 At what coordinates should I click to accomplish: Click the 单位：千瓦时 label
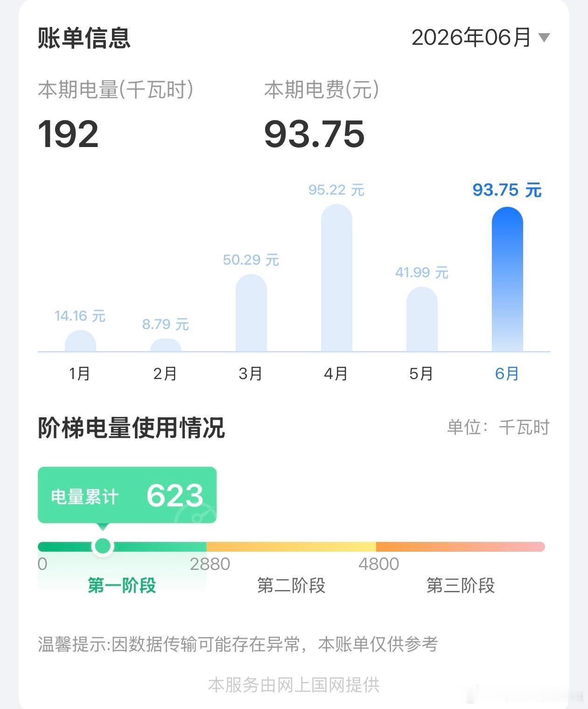point(498,427)
